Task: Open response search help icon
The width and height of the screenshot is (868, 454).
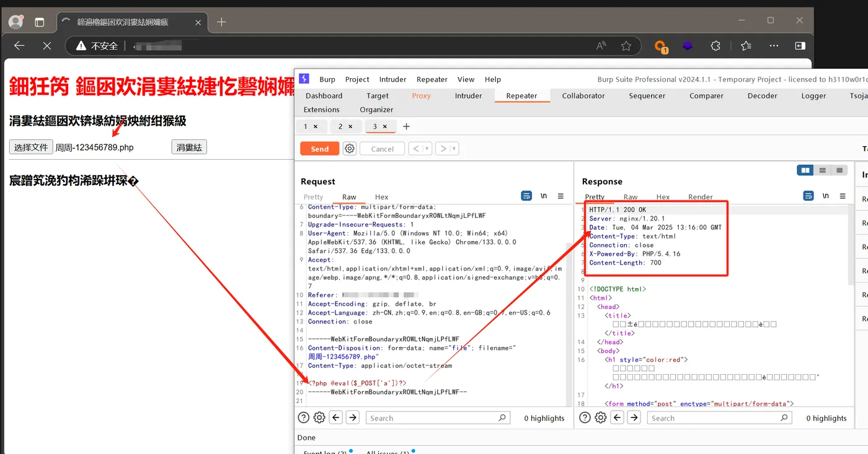Action: click(585, 417)
